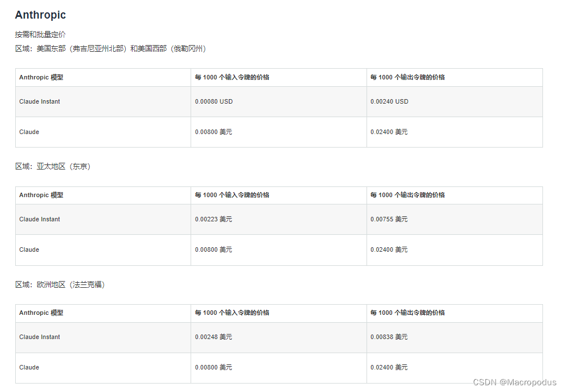
Task: Click the region line mentioning 弗吉尼亚州北部 and 俄勒冈州
Action: point(111,48)
